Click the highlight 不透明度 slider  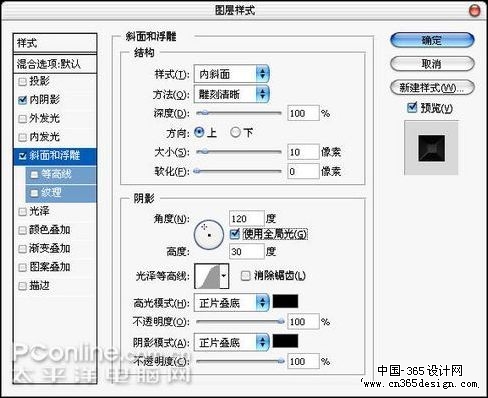[239, 322]
